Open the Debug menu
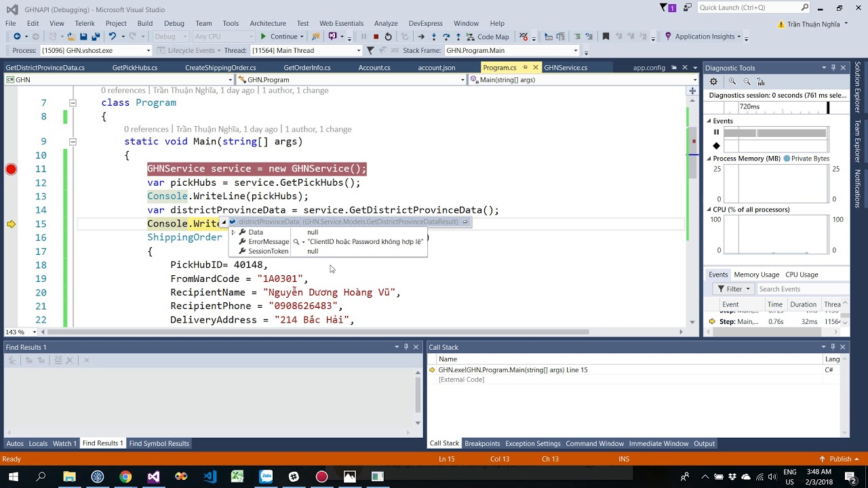This screenshot has height=488, width=868. pos(174,23)
